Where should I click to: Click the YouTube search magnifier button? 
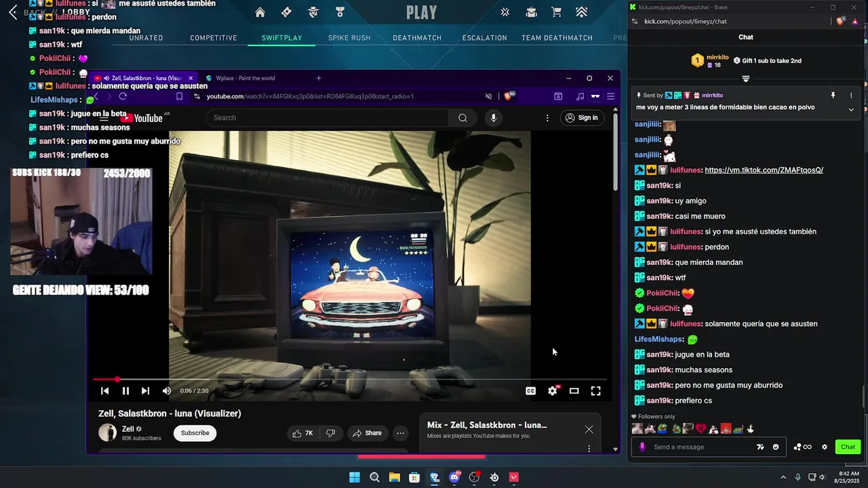point(462,118)
